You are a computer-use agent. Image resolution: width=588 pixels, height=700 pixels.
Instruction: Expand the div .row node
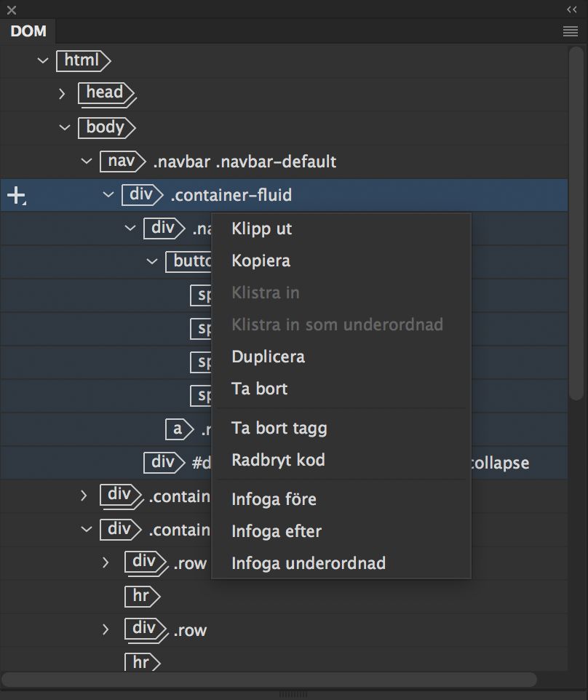click(106, 563)
